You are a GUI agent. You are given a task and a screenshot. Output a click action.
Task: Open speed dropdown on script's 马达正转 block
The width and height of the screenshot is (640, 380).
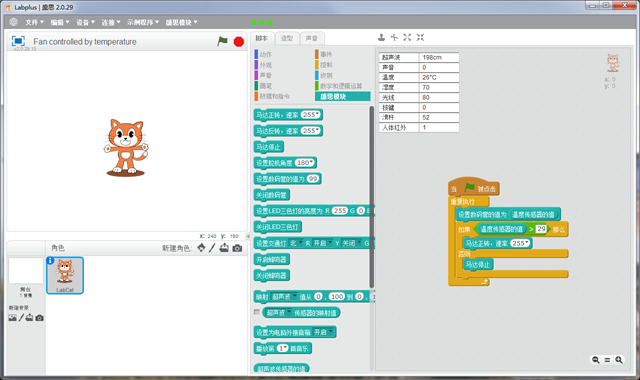(527, 243)
